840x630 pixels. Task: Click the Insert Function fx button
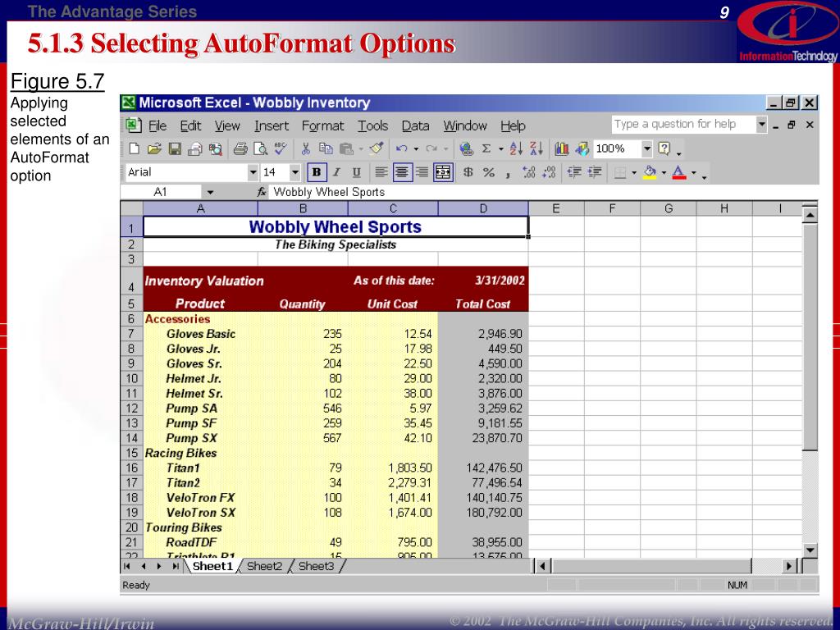(262, 192)
